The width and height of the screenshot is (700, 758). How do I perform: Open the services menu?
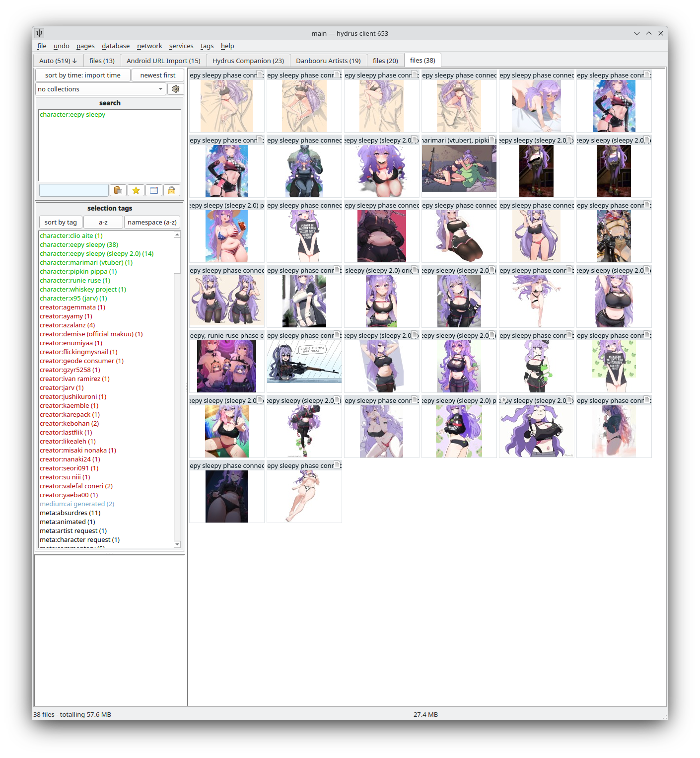pos(181,46)
